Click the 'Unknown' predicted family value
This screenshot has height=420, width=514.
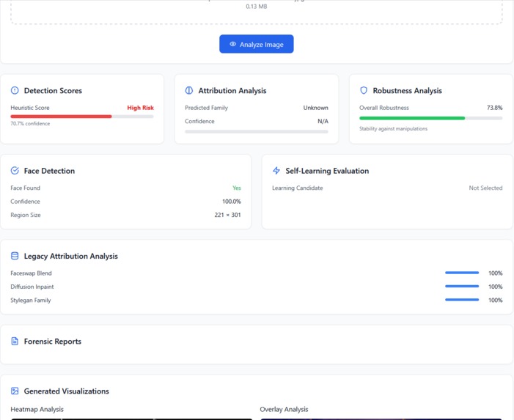tap(315, 108)
